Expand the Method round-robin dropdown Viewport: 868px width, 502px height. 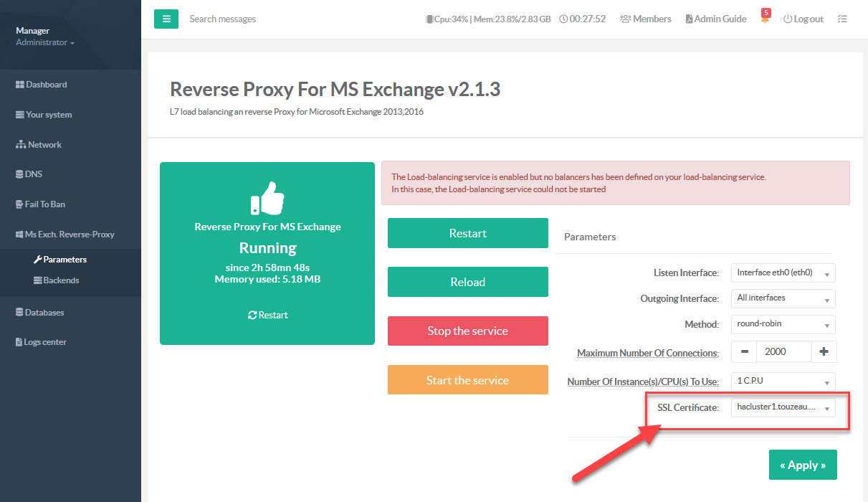[783, 324]
